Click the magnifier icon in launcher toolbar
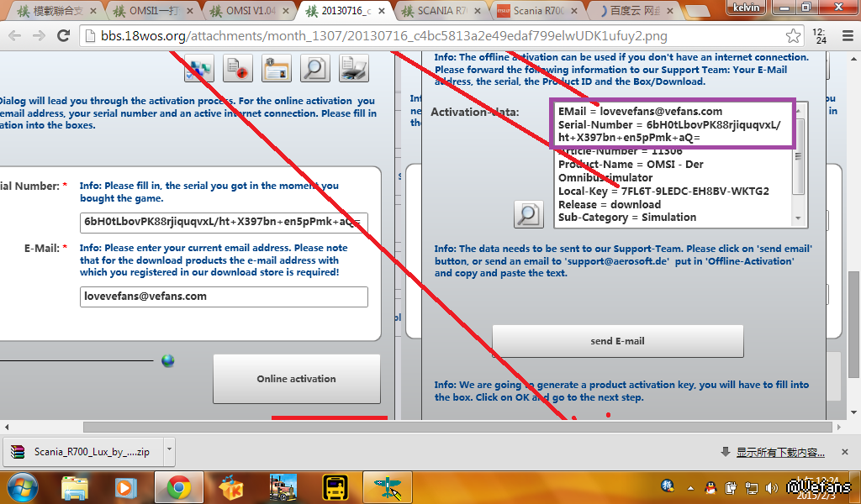This screenshot has width=861, height=504. point(315,69)
